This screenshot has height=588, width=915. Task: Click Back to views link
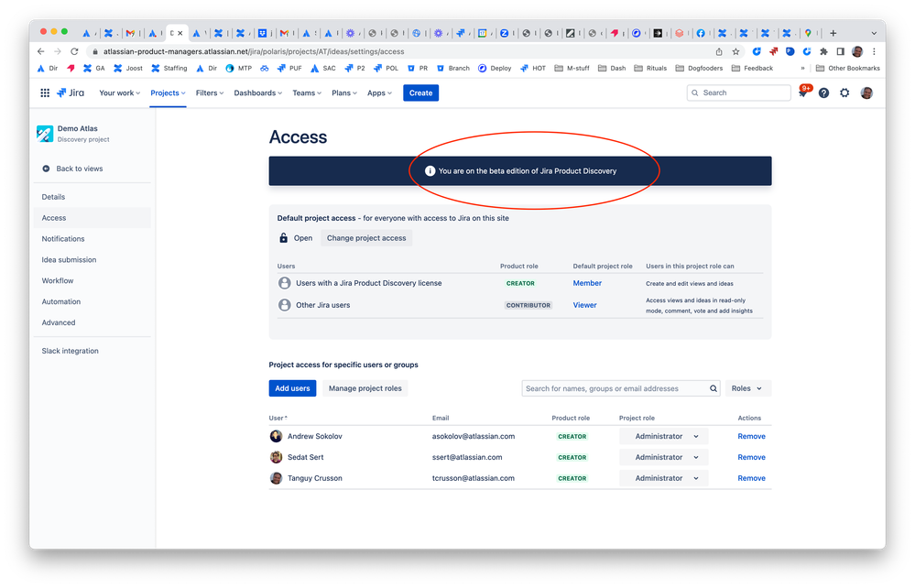(x=80, y=169)
